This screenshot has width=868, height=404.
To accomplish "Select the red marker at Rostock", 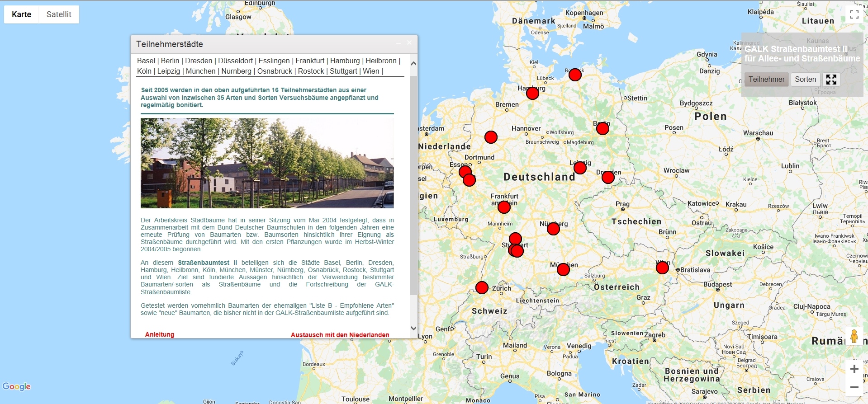I will click(x=575, y=75).
